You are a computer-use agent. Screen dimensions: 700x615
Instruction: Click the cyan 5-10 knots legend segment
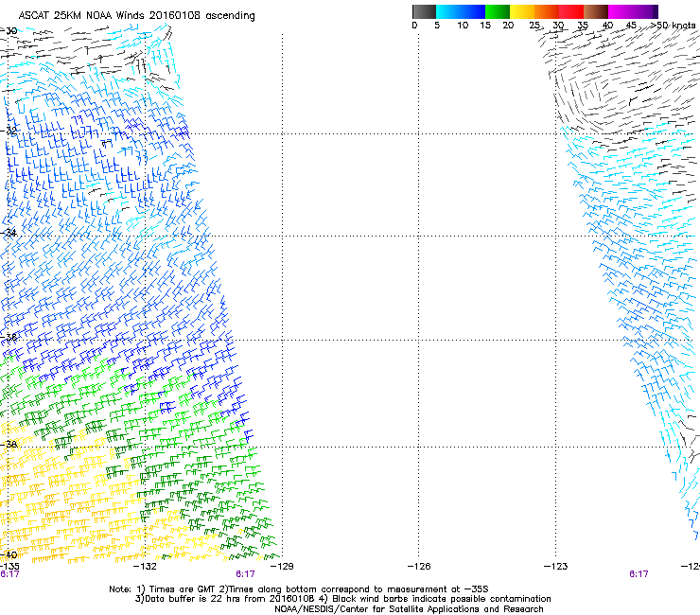(448, 11)
